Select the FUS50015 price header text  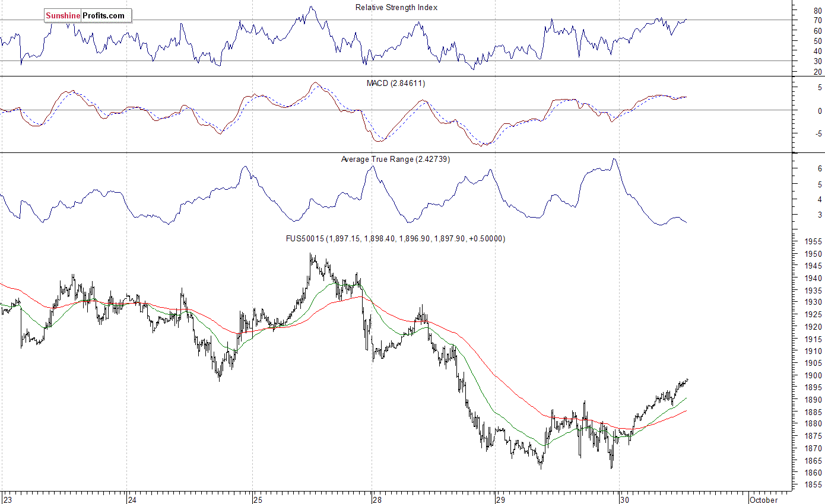pyautogui.click(x=395, y=238)
